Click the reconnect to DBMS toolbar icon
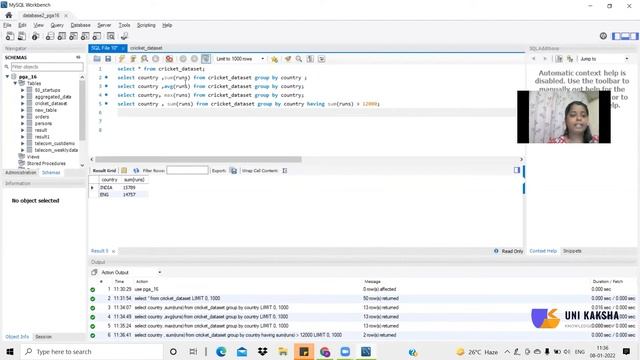This screenshot has width=640, height=360. [124, 36]
